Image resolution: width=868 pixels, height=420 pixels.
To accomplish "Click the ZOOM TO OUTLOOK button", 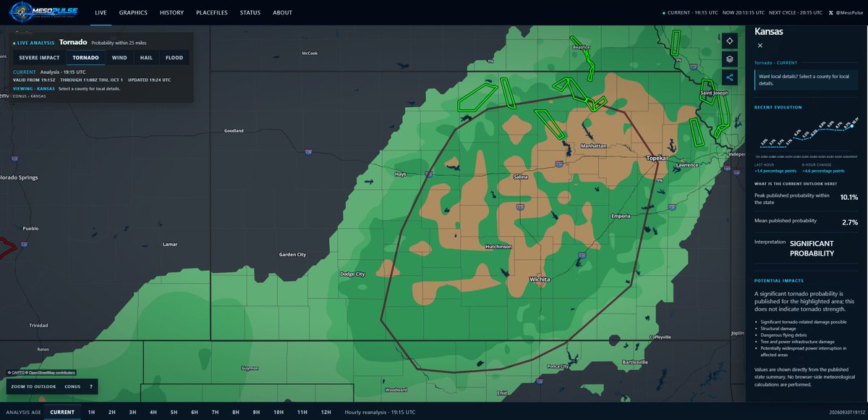I will [x=33, y=387].
